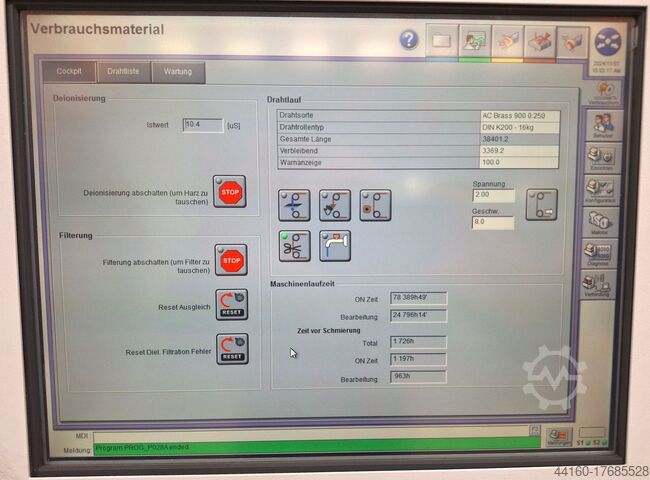This screenshot has width=650, height=480.
Task: Switch to the Drahtliste tab
Action: 123,72
